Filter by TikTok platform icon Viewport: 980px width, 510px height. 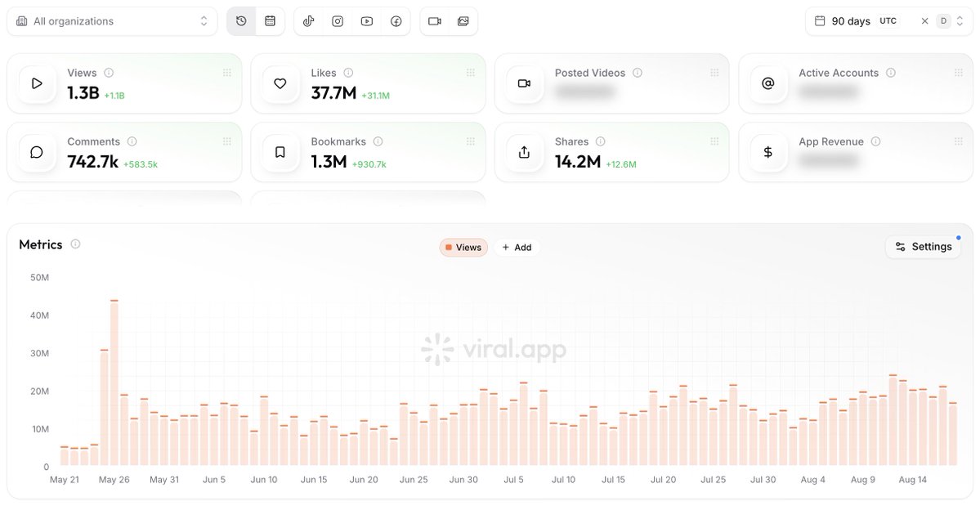tap(308, 21)
